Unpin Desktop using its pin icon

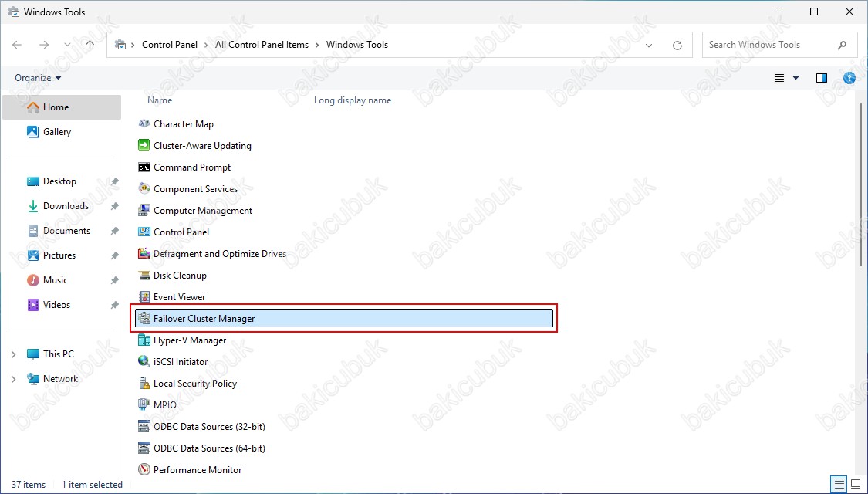(115, 181)
